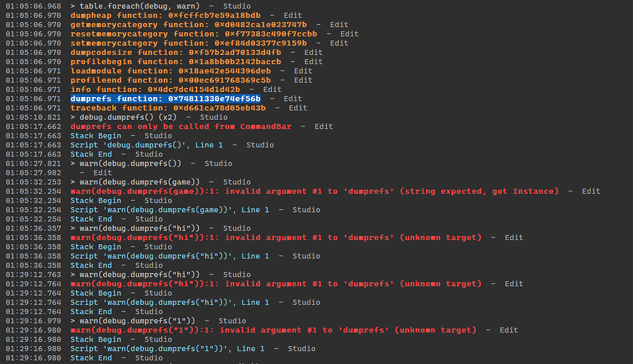The image size is (633, 364).
Task: Click Edit next to dumpcodesize function
Action: 313,52
